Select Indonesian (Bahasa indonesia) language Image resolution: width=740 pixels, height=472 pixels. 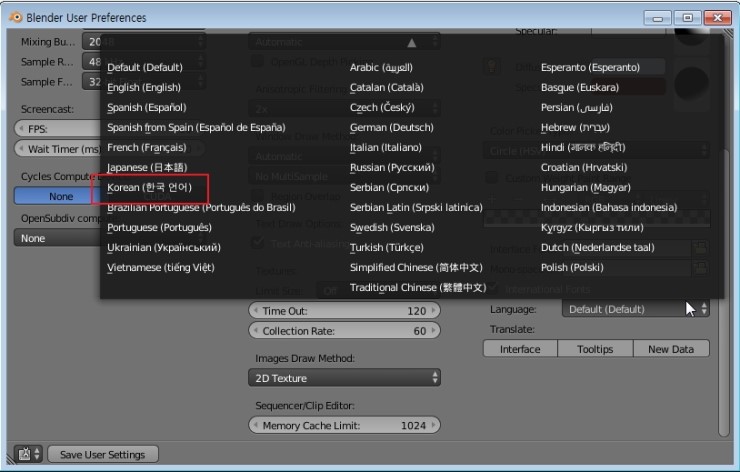(x=609, y=208)
